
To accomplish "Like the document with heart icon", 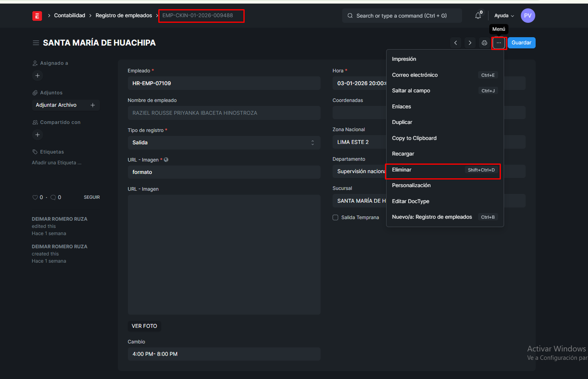I will (35, 197).
